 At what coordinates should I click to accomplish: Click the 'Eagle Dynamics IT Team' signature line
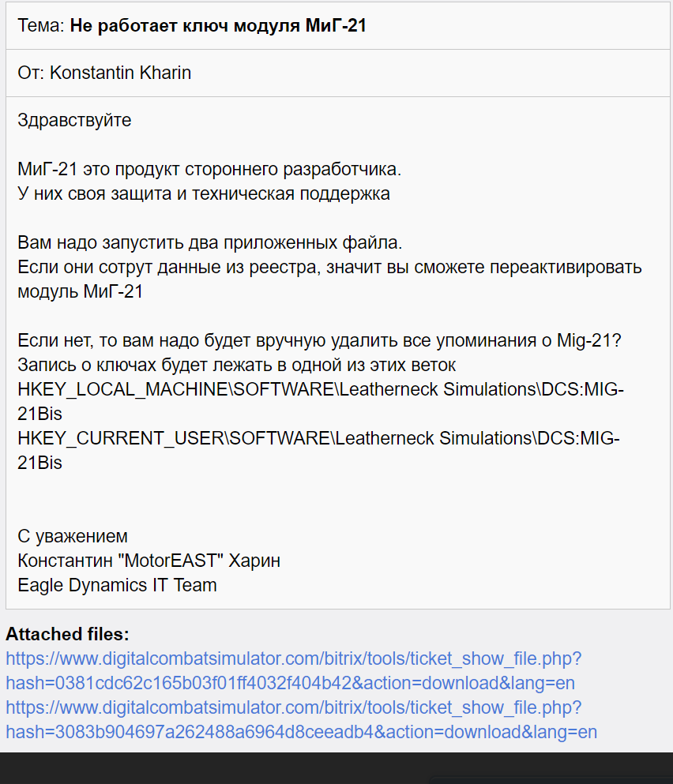[117, 586]
